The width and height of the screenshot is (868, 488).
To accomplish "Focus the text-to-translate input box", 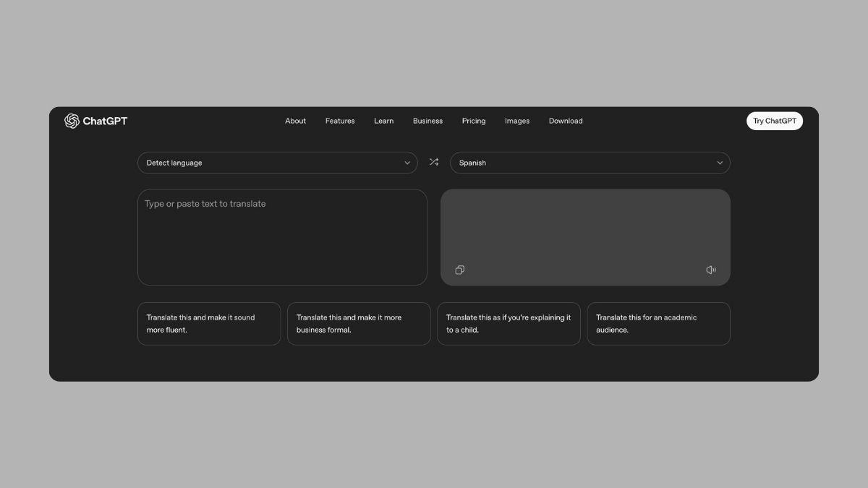I will coord(282,237).
